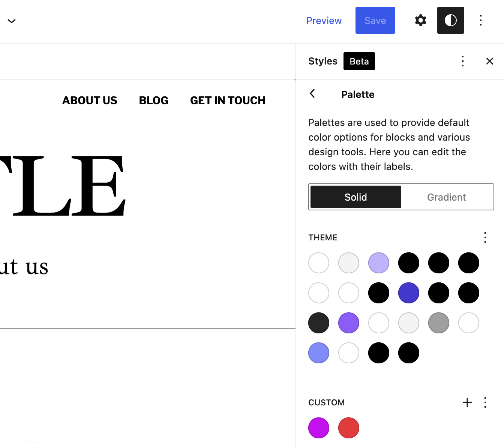Toggle the Styles half-circle icon
This screenshot has width=504, height=447.
click(x=451, y=20)
